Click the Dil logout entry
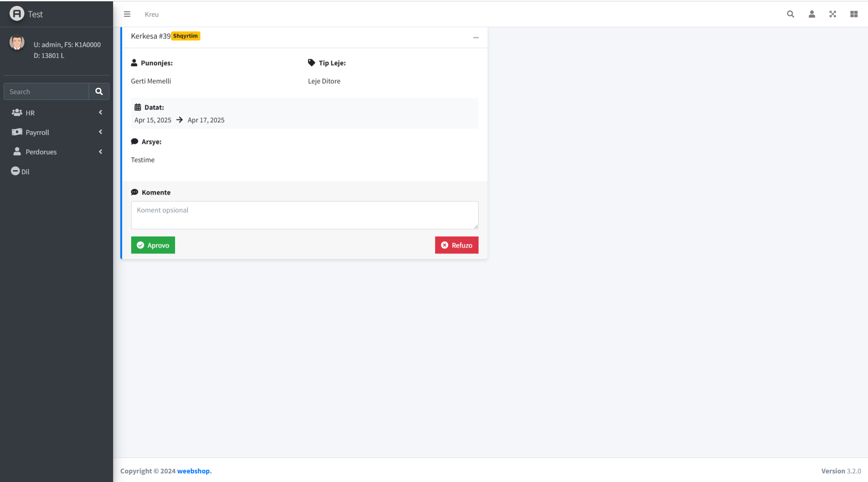This screenshot has height=482, width=868. [20, 172]
